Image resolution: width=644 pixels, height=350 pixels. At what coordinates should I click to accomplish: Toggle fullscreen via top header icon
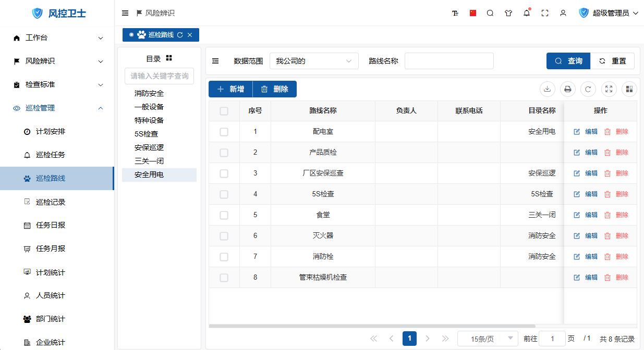click(x=545, y=13)
